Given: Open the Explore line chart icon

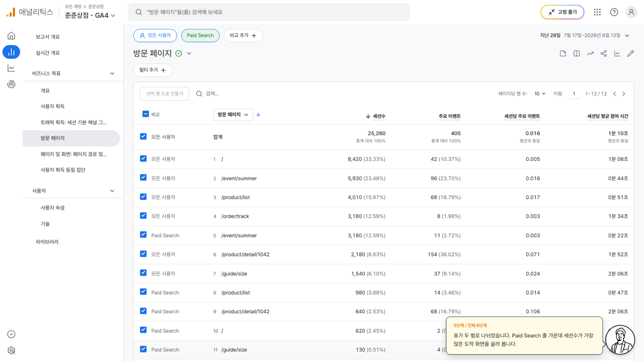Looking at the screenshot, I should (x=11, y=68).
